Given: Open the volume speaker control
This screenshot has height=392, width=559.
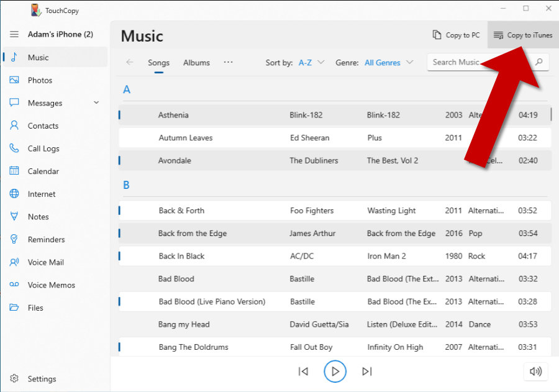Looking at the screenshot, I should tap(535, 371).
